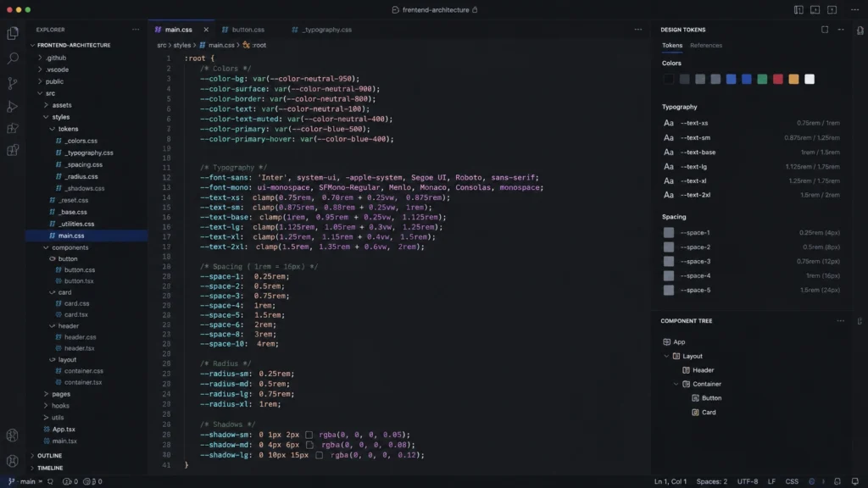Click the App component icon in Component Tree
Screen dimensions: 868x488
point(666,342)
